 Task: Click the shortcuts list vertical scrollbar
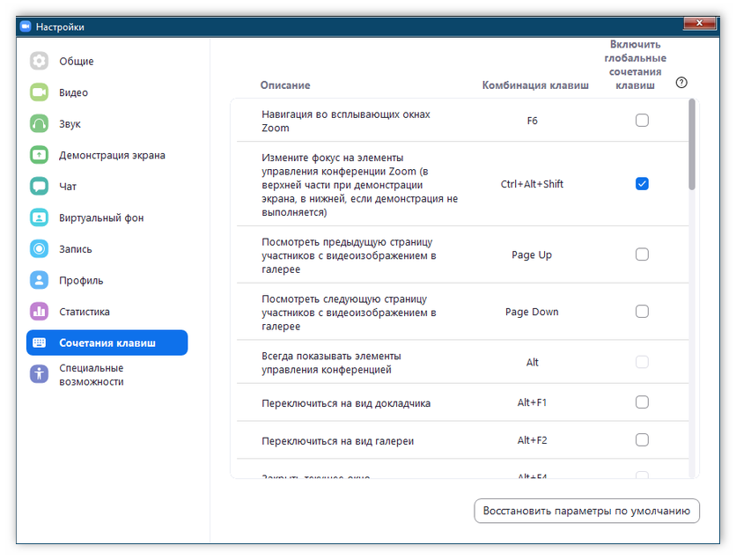(x=692, y=145)
